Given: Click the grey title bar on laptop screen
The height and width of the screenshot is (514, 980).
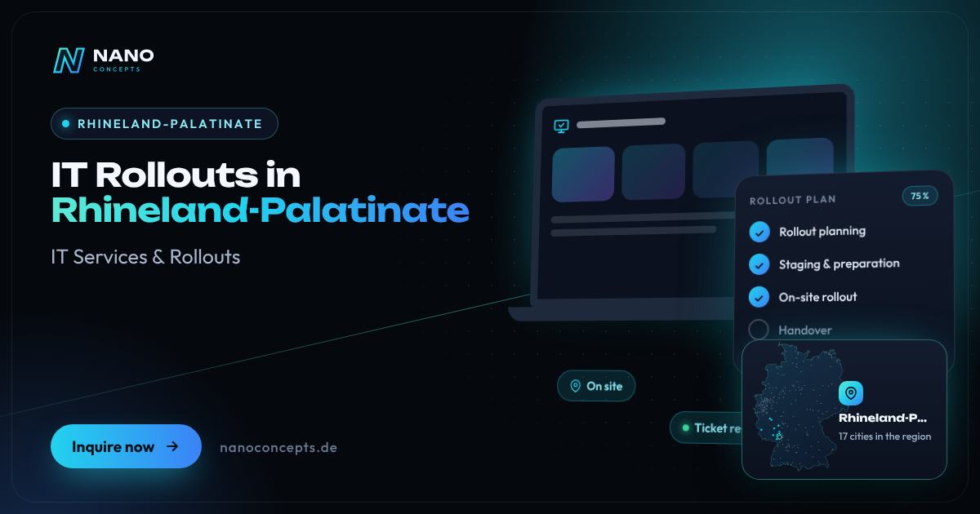Looking at the screenshot, I should (x=621, y=123).
